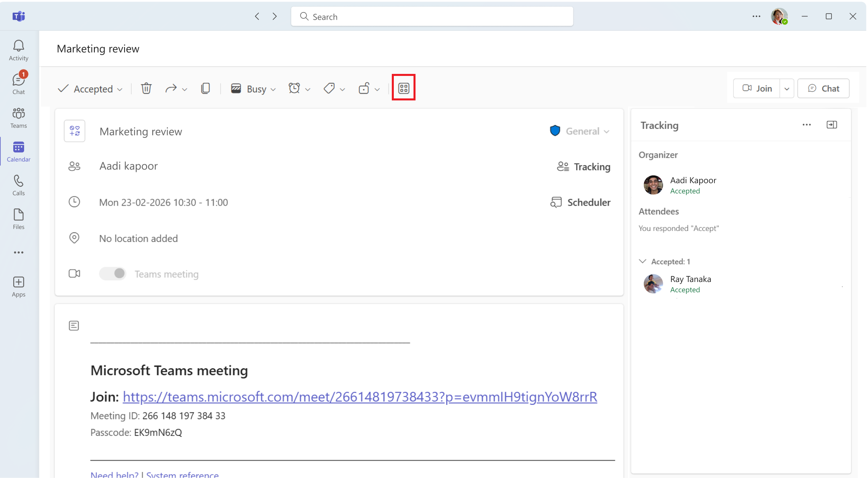Click the Search input box
This screenshot has width=868, height=478.
432,16
